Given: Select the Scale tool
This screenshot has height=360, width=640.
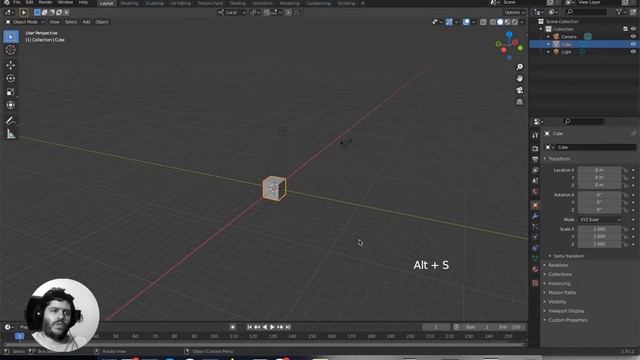Looking at the screenshot, I should point(11,92).
